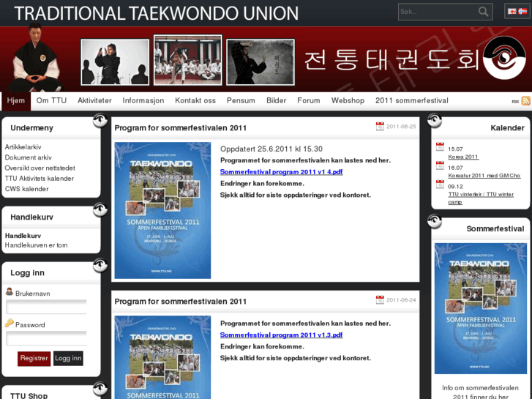Screen dimensions: 532x399
Task: Open the Bilder page
Action: (276, 101)
